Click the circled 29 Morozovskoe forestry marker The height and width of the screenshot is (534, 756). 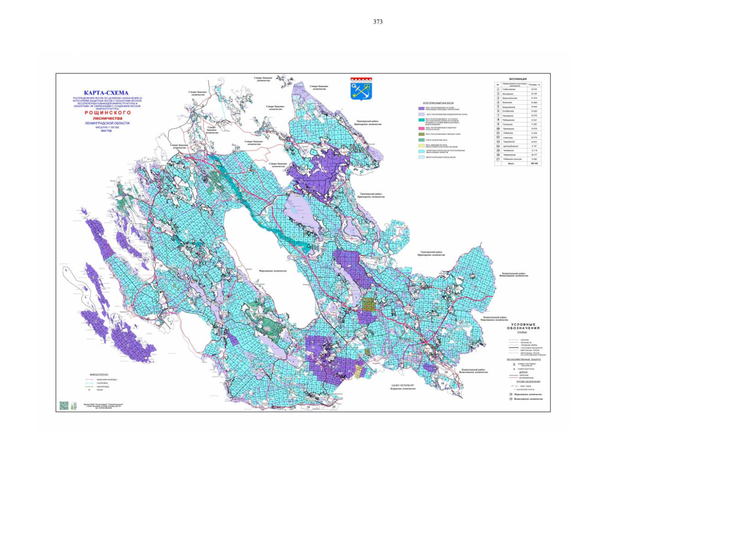511,394
